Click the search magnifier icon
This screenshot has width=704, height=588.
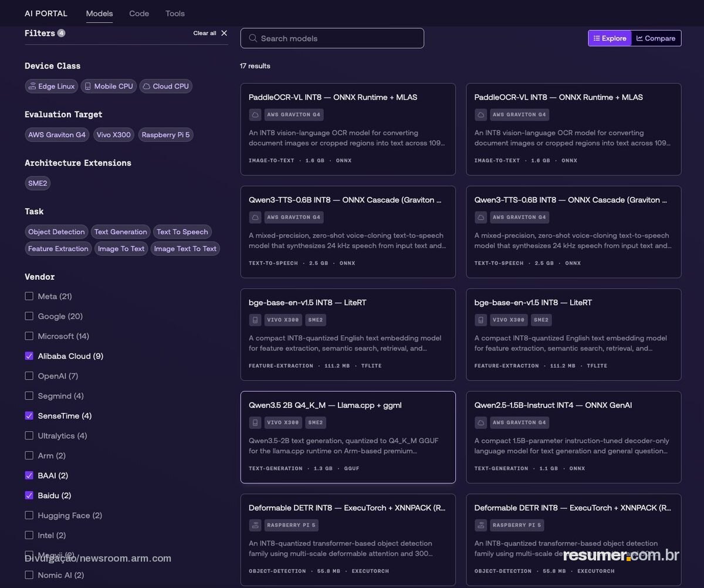tap(253, 38)
